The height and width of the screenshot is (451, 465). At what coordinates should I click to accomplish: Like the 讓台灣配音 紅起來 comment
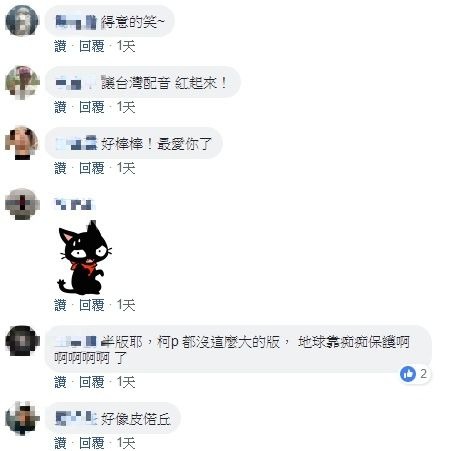[60, 107]
